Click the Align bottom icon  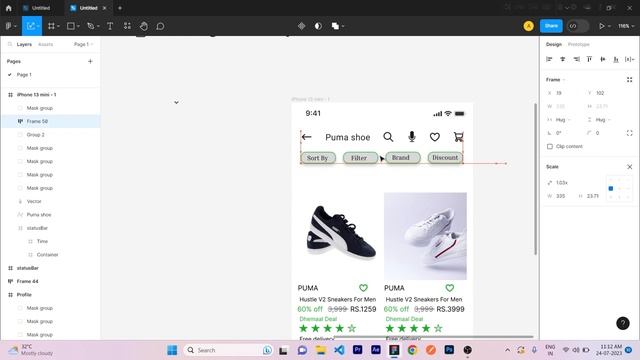tap(616, 59)
